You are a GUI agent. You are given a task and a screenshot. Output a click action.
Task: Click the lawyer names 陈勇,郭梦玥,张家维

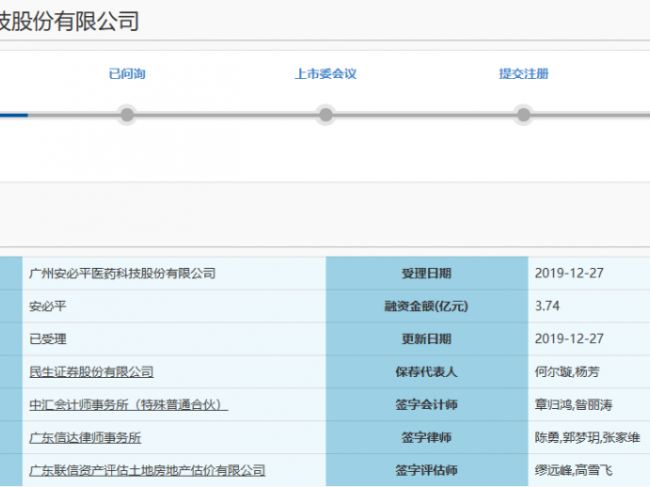point(587,438)
